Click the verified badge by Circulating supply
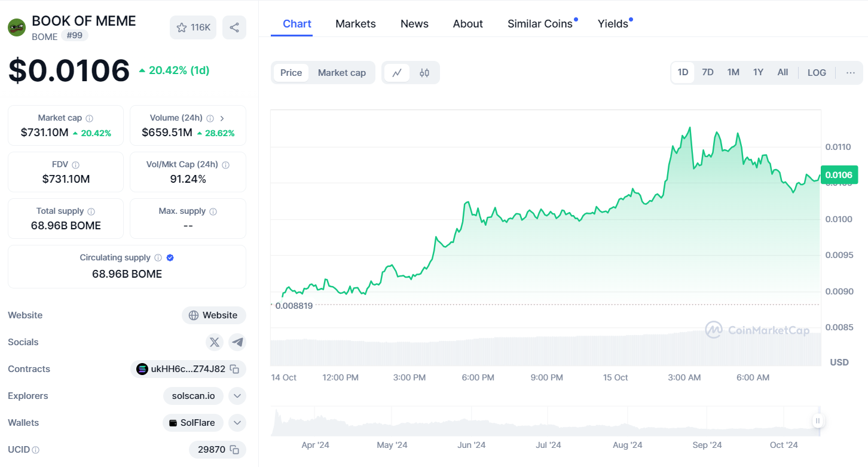Screen dimensions: 868x467 [170, 258]
